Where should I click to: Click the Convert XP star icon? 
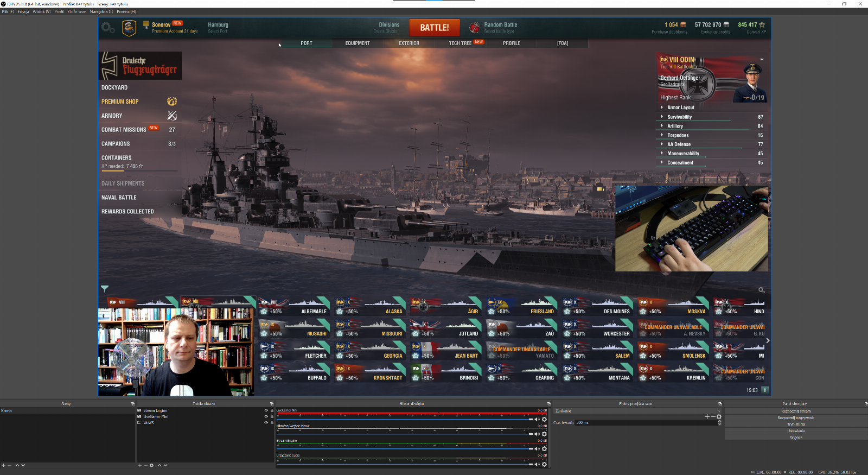tap(762, 24)
